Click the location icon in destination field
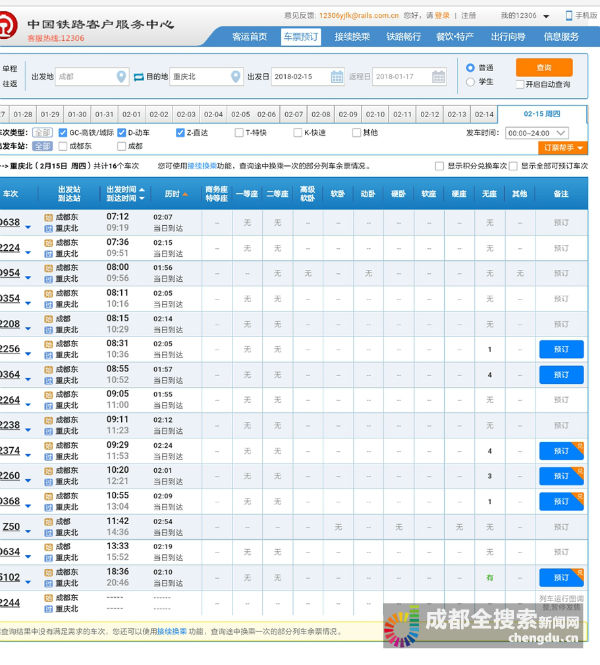The height and width of the screenshot is (665, 600). click(x=236, y=76)
